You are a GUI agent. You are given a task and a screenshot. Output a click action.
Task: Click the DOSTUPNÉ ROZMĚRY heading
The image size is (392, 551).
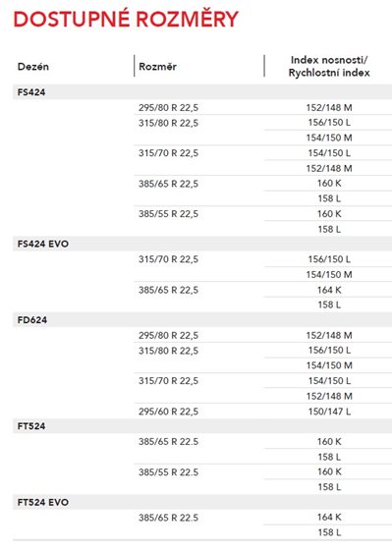[126, 19]
